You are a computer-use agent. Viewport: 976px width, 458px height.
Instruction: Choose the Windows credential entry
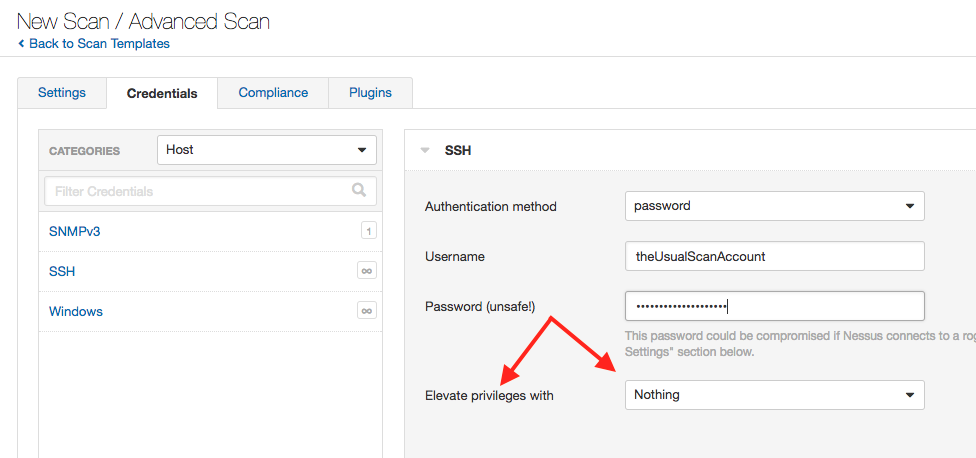(76, 311)
